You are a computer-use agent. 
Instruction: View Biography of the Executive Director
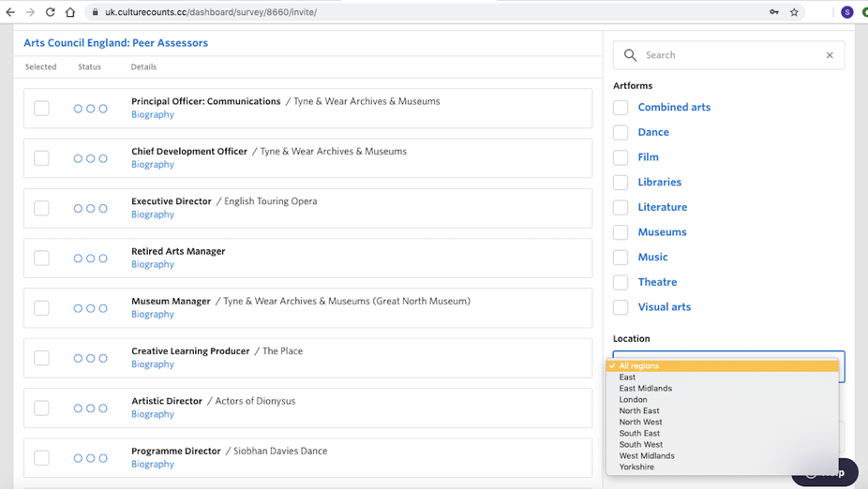(x=153, y=215)
